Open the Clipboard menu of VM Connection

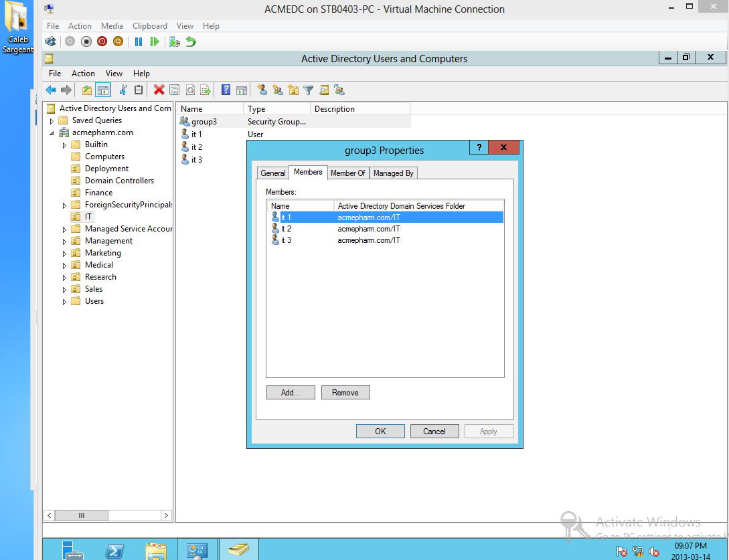150,26
